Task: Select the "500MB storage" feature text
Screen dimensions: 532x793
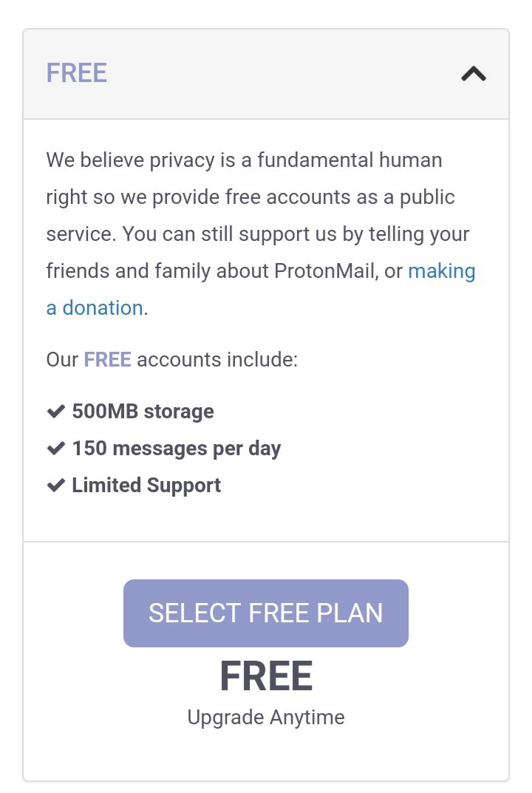Action: pos(143,412)
